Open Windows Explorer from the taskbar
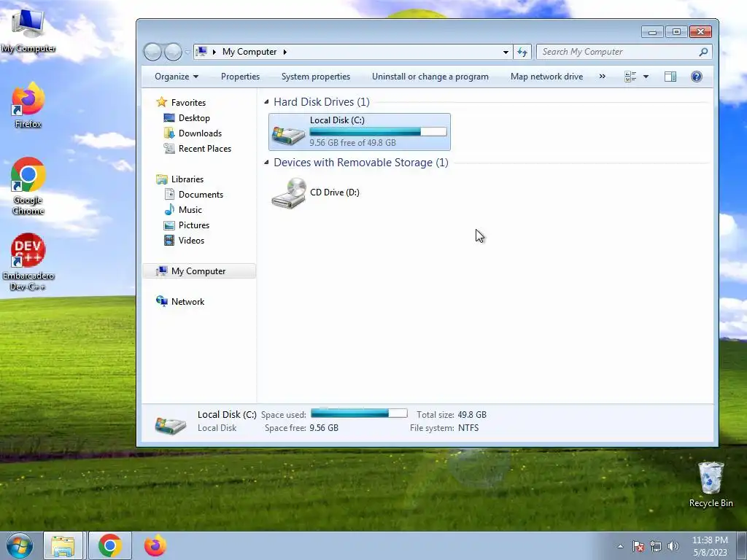Screen dimensions: 747x560 click(63, 545)
